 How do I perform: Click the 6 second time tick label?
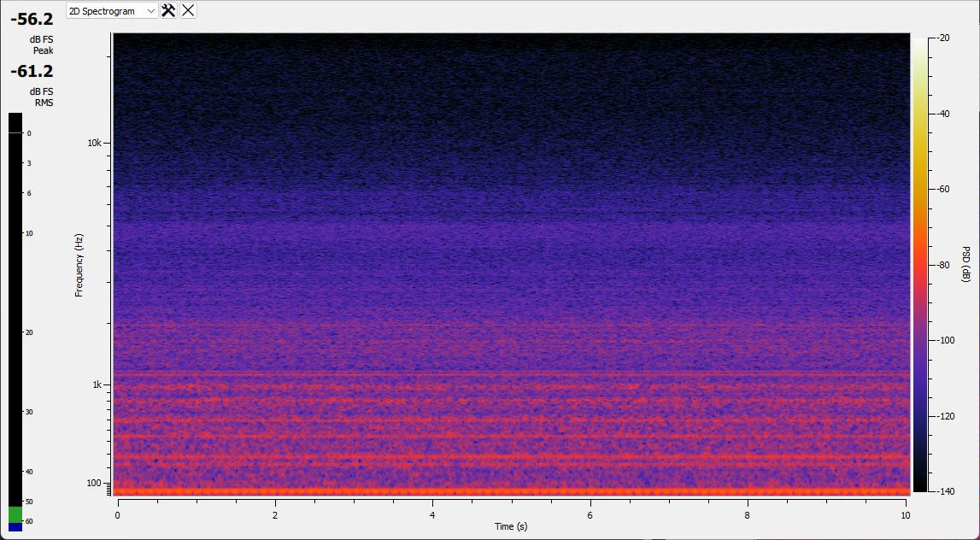[x=590, y=515]
